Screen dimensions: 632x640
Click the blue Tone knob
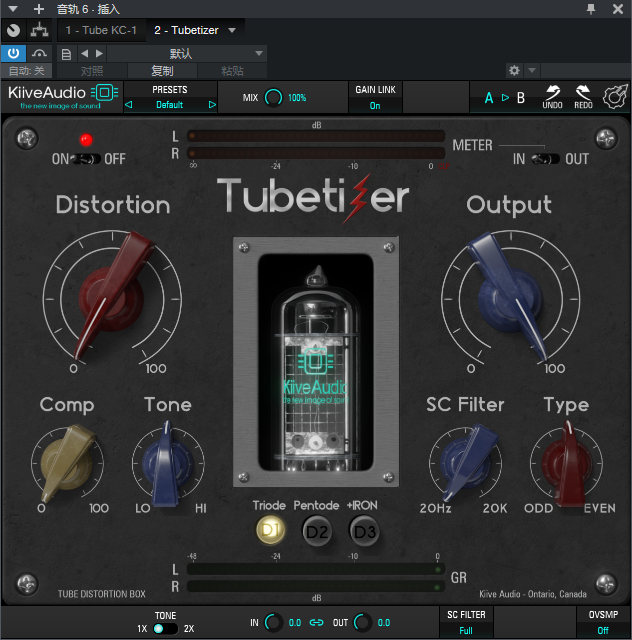[167, 464]
